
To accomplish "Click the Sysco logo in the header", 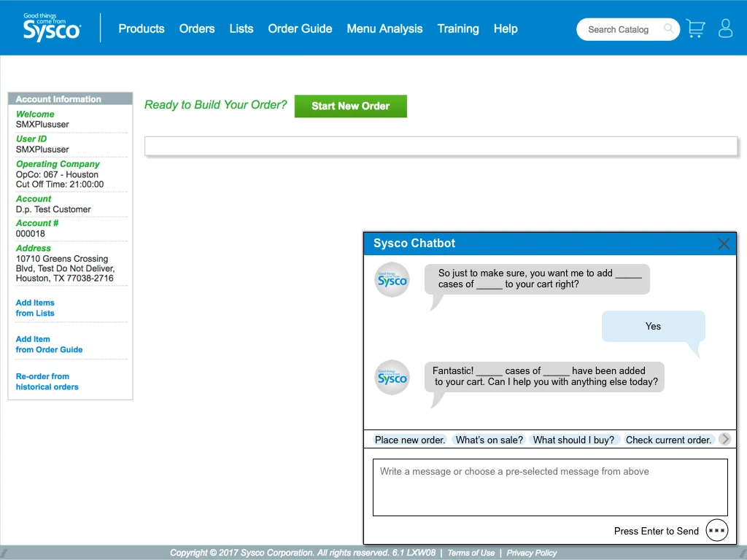I will [52, 27].
